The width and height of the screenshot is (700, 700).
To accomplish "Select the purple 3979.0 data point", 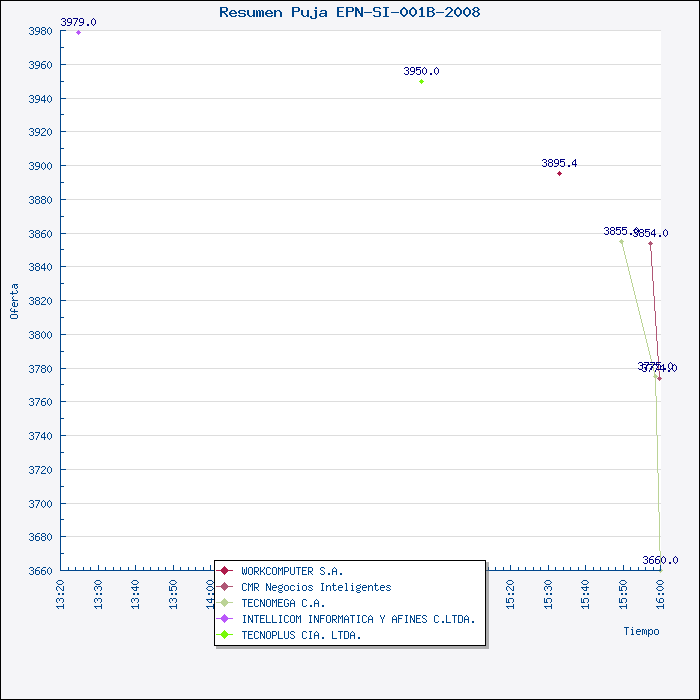I will click(x=78, y=33).
